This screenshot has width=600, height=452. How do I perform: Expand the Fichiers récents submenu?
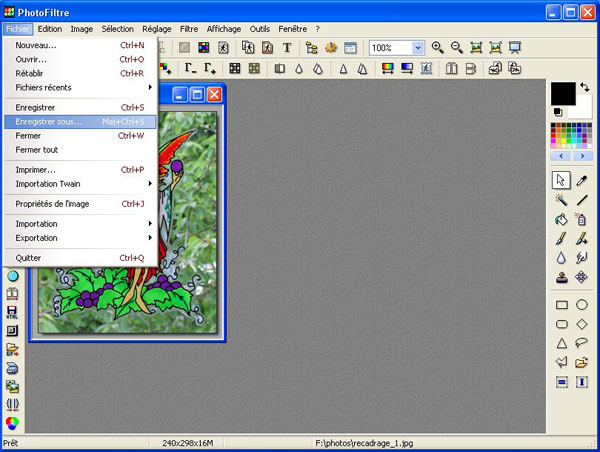(x=80, y=87)
